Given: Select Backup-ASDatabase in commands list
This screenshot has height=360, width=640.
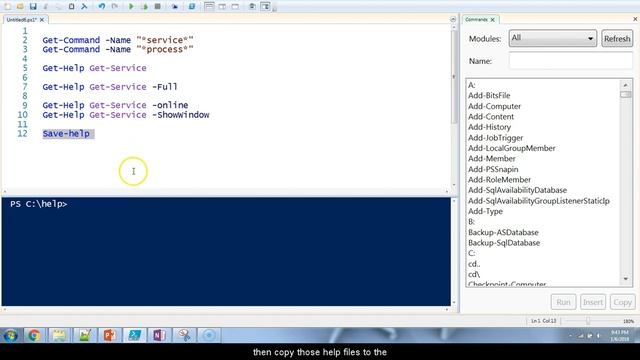Looking at the screenshot, I should pyautogui.click(x=503, y=232).
